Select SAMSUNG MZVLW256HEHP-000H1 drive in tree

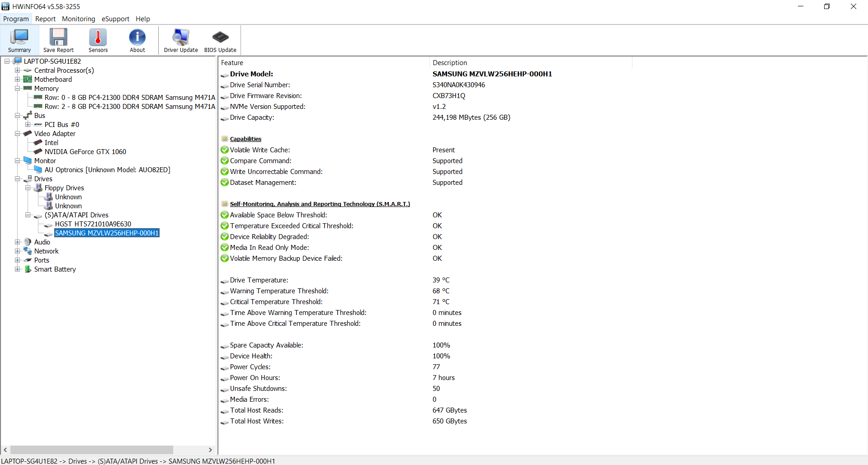tap(107, 233)
